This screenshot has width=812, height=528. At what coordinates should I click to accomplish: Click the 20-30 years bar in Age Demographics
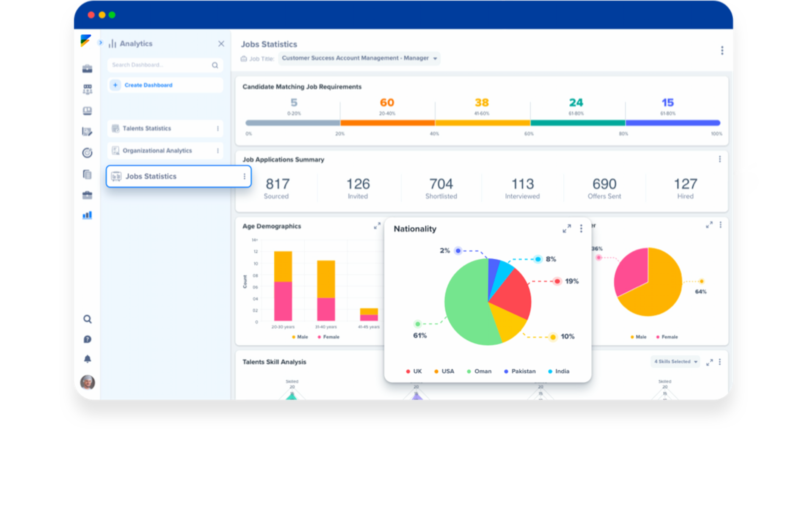tap(283, 286)
